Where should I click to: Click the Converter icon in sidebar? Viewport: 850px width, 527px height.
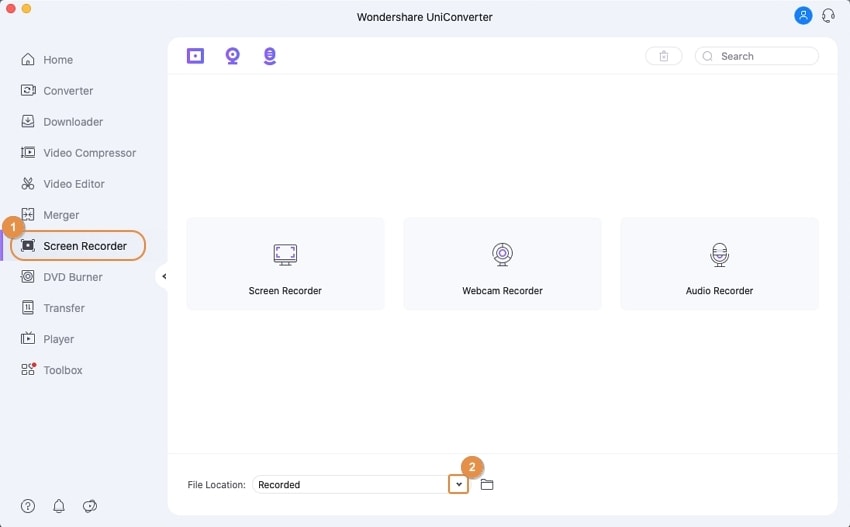pos(28,90)
